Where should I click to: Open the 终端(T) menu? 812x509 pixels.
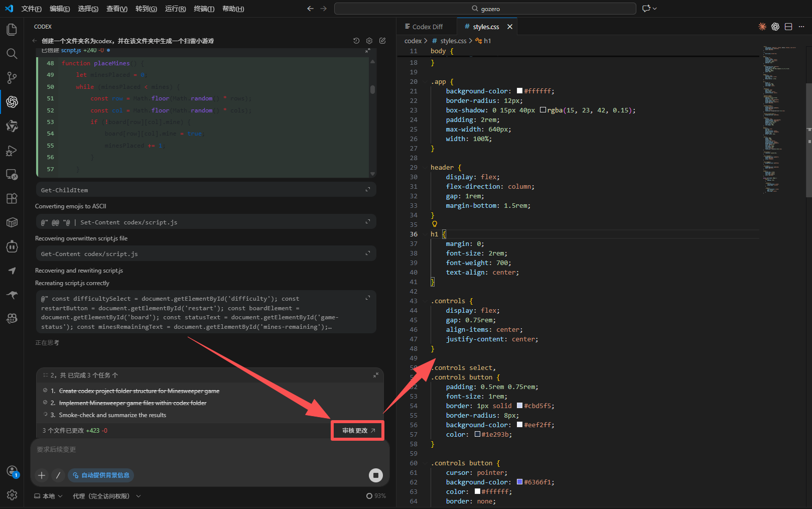[x=204, y=9]
